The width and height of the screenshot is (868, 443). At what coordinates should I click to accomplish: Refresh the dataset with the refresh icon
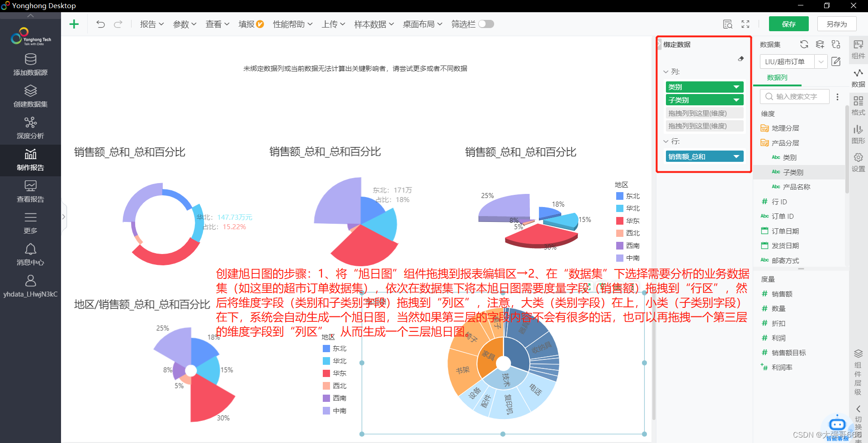click(x=804, y=44)
